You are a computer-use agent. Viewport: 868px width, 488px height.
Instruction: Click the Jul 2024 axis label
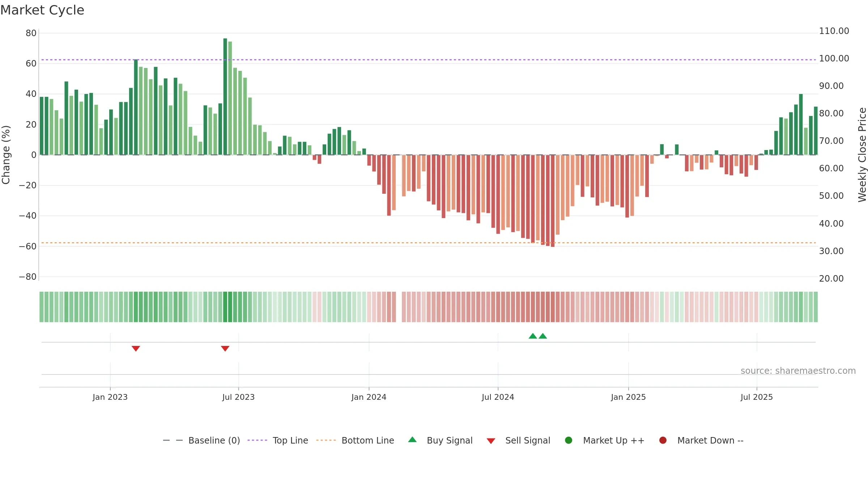point(498,397)
